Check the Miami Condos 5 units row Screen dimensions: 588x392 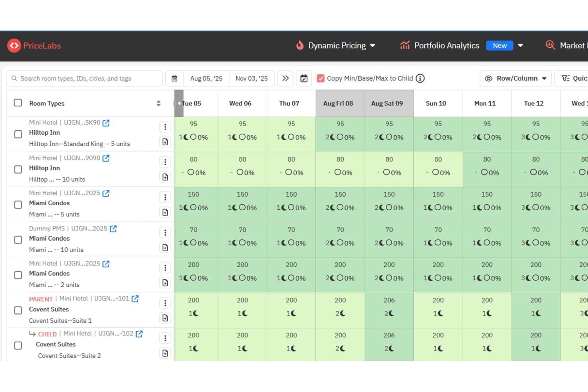(x=18, y=205)
